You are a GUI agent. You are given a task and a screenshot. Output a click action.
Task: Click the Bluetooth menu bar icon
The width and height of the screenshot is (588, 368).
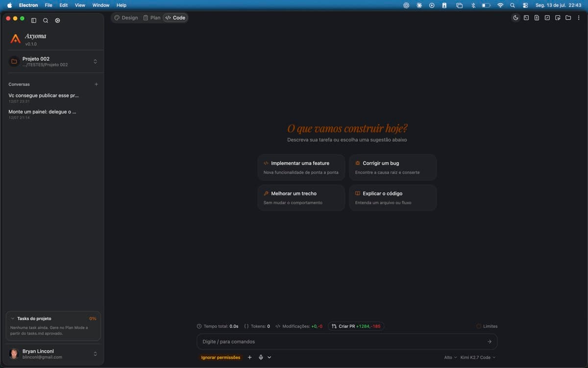(473, 5)
